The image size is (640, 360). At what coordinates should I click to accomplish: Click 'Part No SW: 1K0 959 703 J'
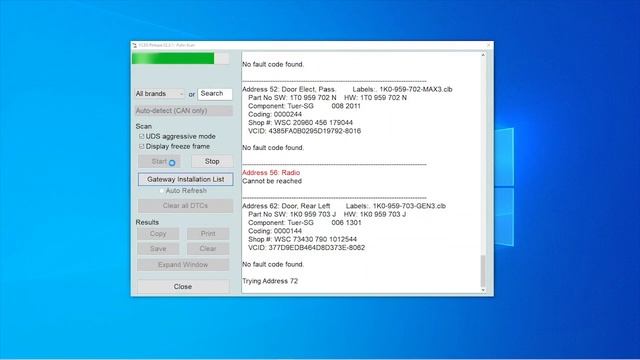point(292,214)
